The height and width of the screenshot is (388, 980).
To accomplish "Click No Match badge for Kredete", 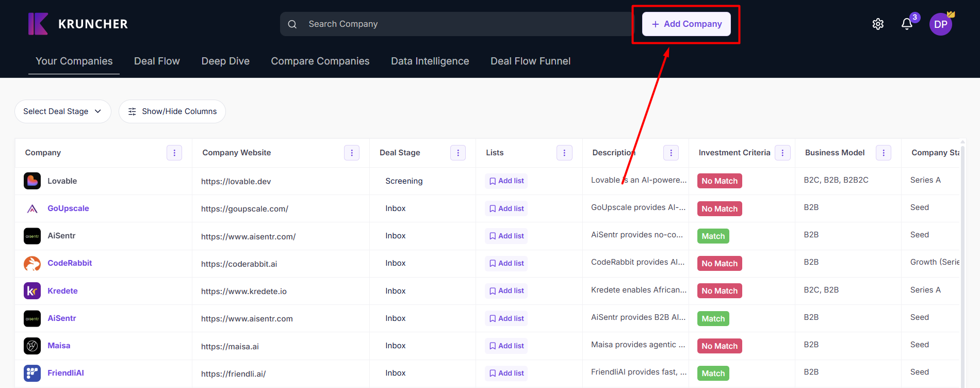I will pyautogui.click(x=720, y=291).
